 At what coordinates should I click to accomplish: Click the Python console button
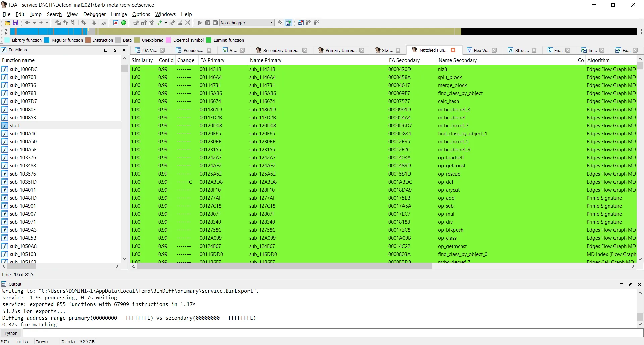11,333
